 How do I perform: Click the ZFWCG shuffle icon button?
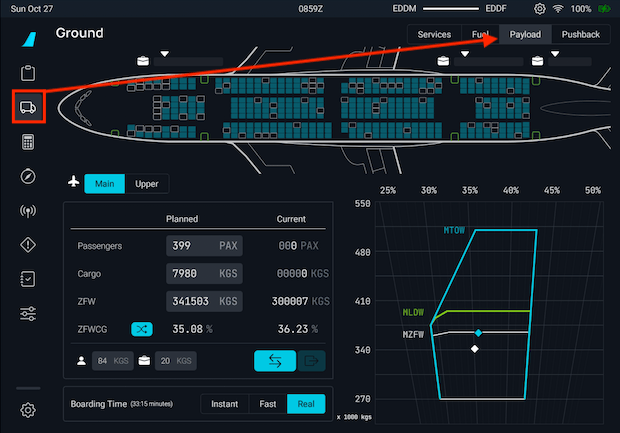tap(143, 328)
